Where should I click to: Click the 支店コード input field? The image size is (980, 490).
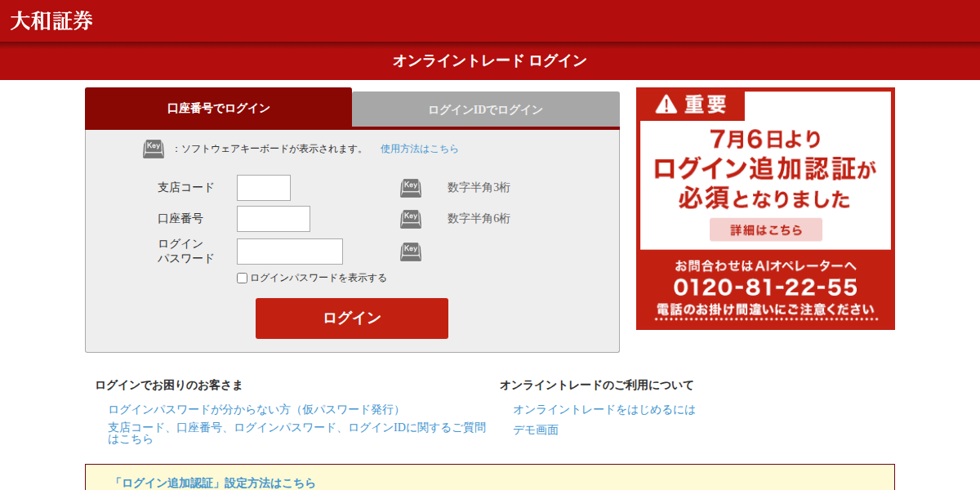tap(262, 187)
